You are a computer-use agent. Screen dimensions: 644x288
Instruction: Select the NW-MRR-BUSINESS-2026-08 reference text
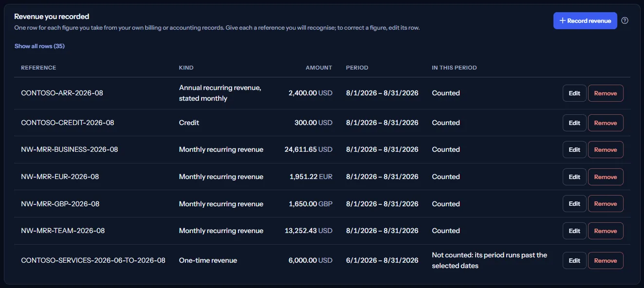(x=70, y=149)
